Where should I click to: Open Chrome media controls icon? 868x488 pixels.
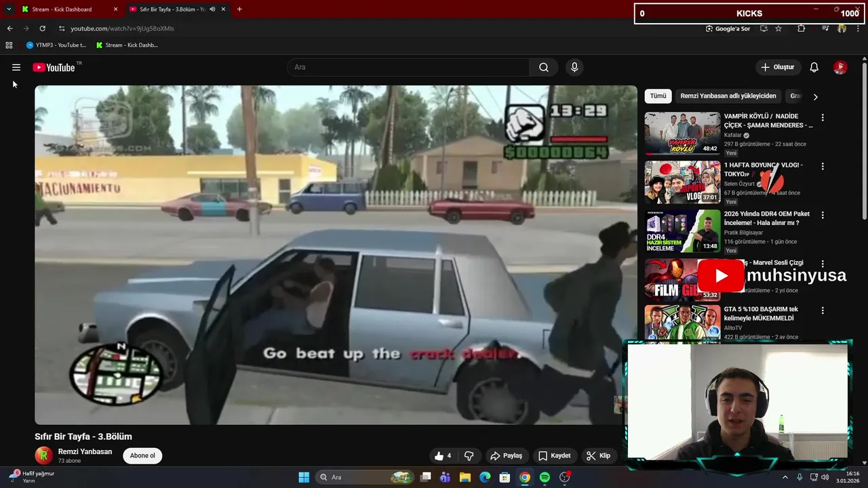coord(825,28)
